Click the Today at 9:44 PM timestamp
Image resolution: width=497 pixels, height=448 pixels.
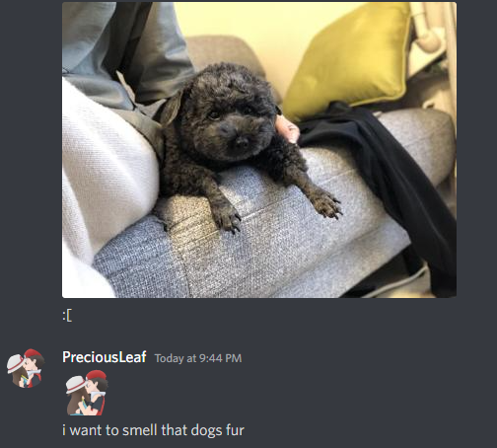(198, 358)
